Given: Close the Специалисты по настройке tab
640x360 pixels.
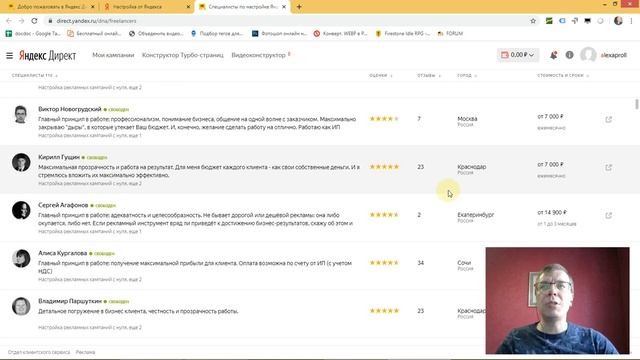Looking at the screenshot, I should [284, 7].
